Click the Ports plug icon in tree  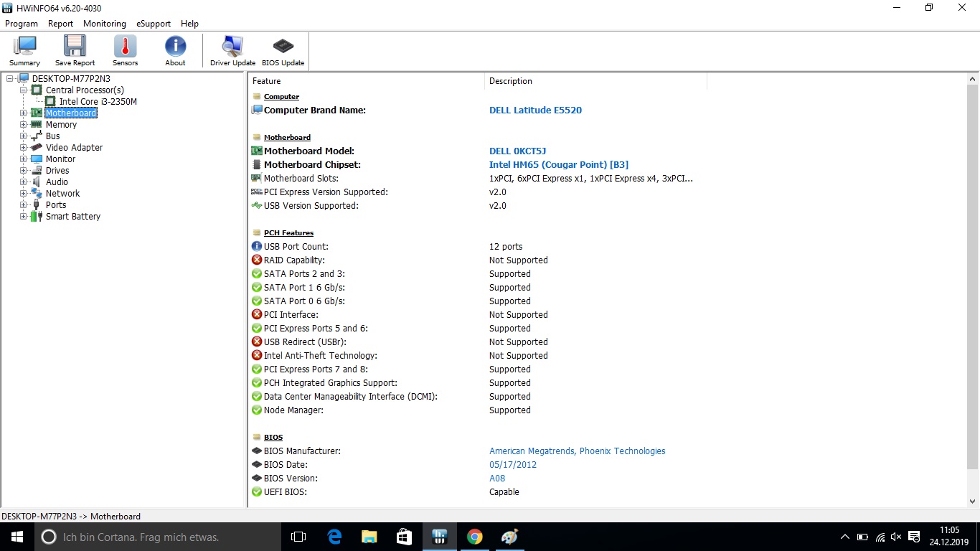pyautogui.click(x=37, y=205)
